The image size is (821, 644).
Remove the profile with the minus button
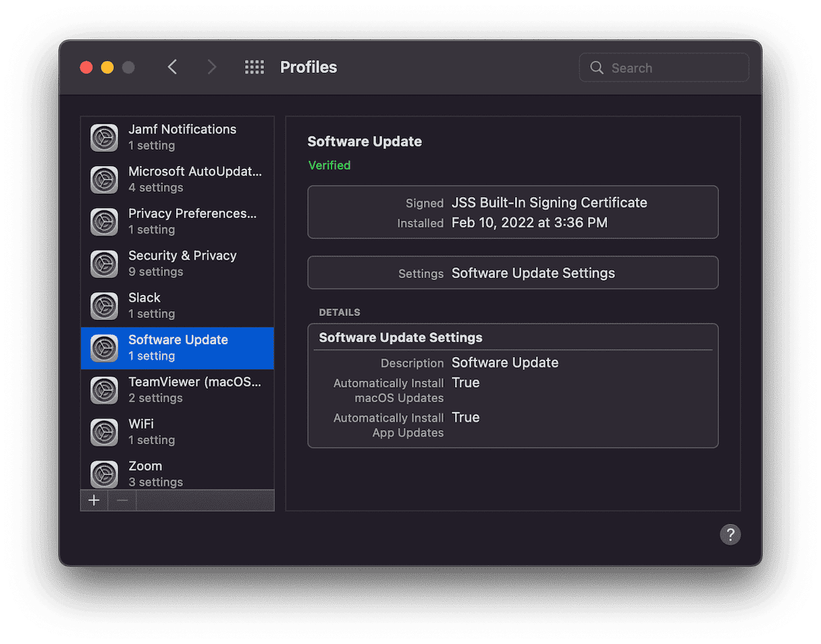pyautogui.click(x=122, y=500)
